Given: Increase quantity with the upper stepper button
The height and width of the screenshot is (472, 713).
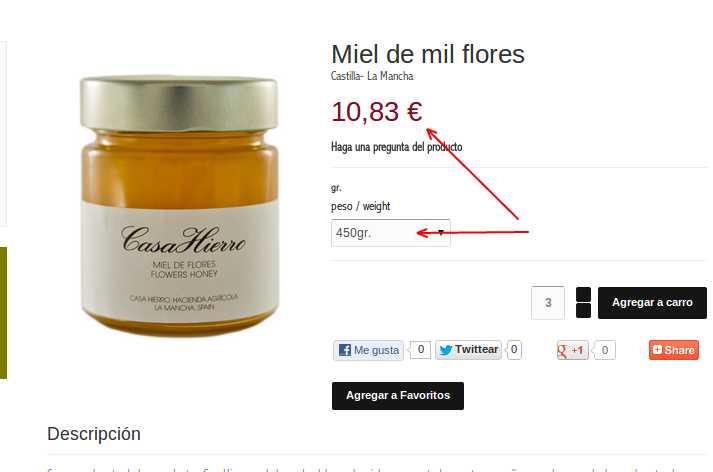Looking at the screenshot, I should point(583,294).
